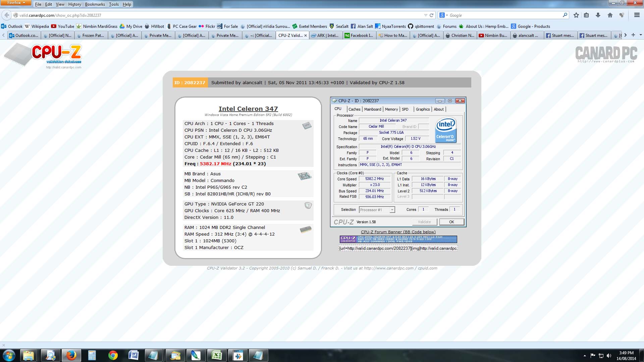Open the Wikipedia bookmark
The image size is (644, 362).
[x=37, y=26]
